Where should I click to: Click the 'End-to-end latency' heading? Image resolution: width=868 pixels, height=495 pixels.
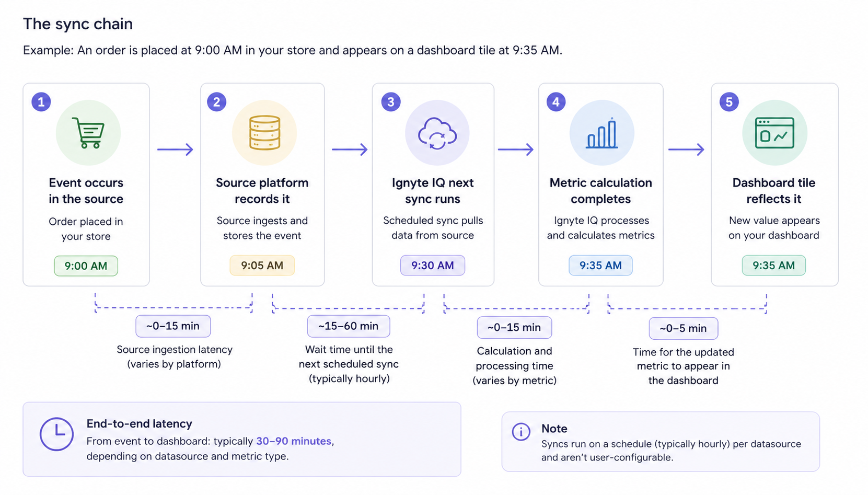click(x=140, y=423)
